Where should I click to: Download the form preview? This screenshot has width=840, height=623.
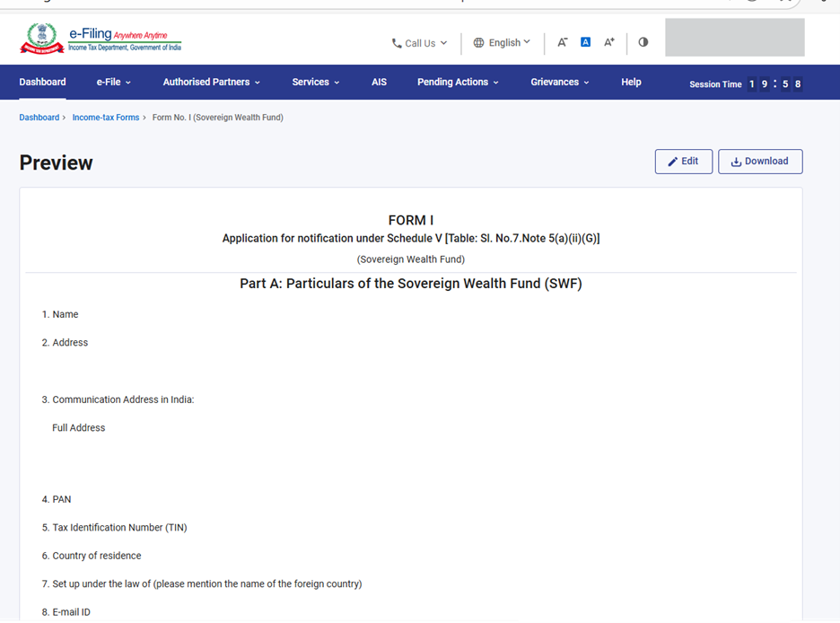pos(760,162)
